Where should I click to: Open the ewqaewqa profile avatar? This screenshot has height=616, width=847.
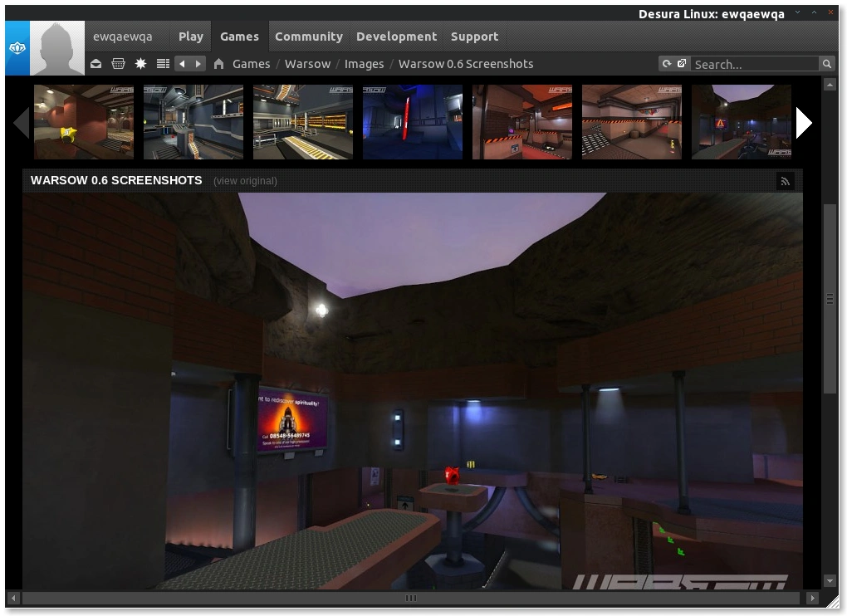click(x=57, y=48)
